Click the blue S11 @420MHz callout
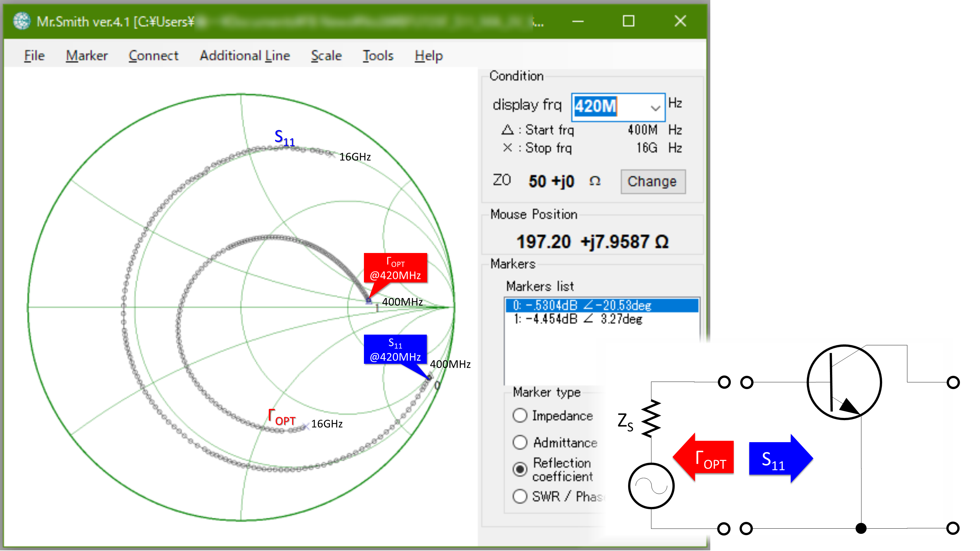Viewport: 980px width, 551px height. (x=396, y=350)
